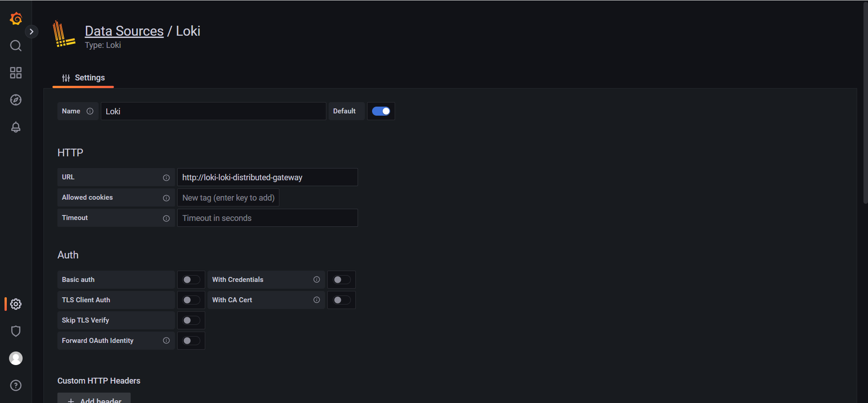Screen dimensions: 868x403
Task: Open the search icon in the sidebar
Action: tap(16, 46)
